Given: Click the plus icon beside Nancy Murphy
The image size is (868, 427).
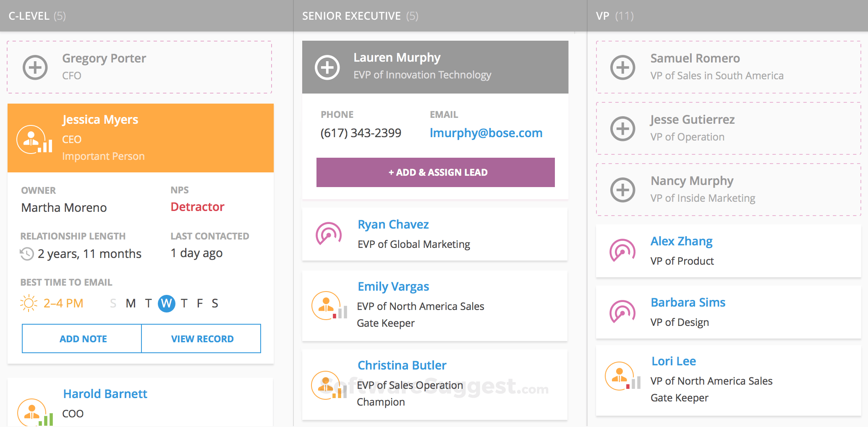Looking at the screenshot, I should coord(622,190).
